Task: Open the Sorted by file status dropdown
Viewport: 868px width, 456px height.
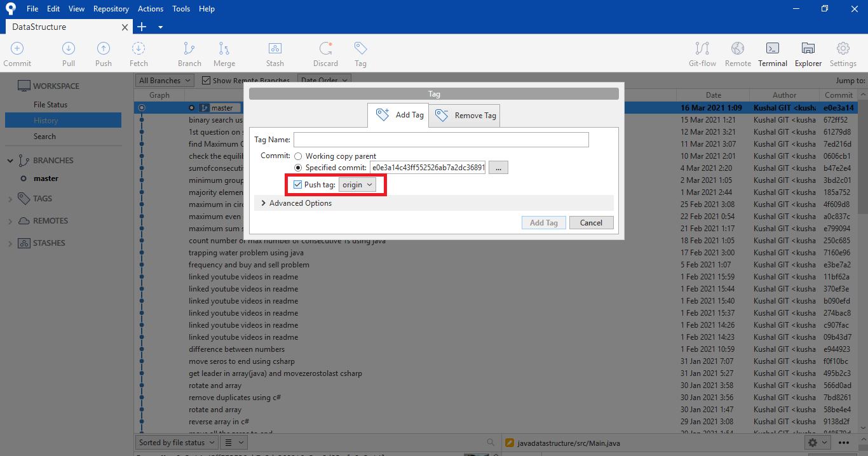Action: 177,443
